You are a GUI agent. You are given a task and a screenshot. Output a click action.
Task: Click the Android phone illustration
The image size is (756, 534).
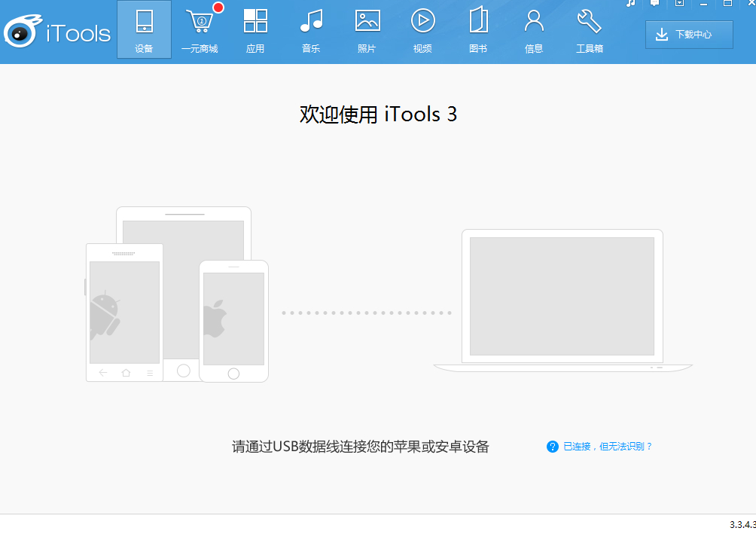tap(124, 313)
